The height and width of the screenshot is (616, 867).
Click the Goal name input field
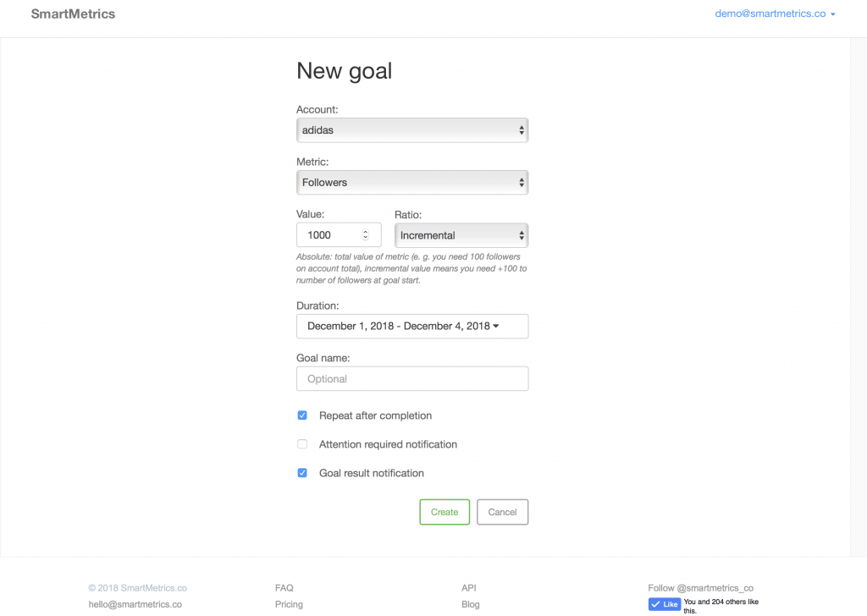(x=412, y=379)
